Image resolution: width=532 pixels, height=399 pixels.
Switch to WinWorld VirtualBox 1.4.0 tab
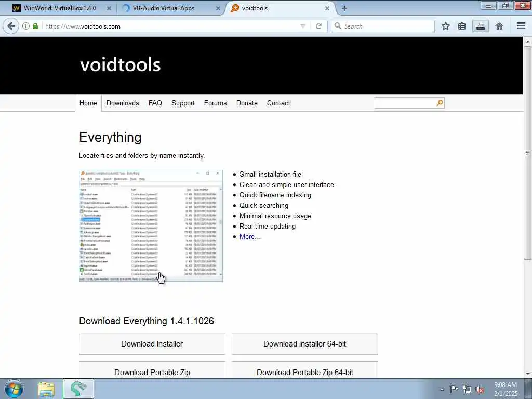[59, 8]
